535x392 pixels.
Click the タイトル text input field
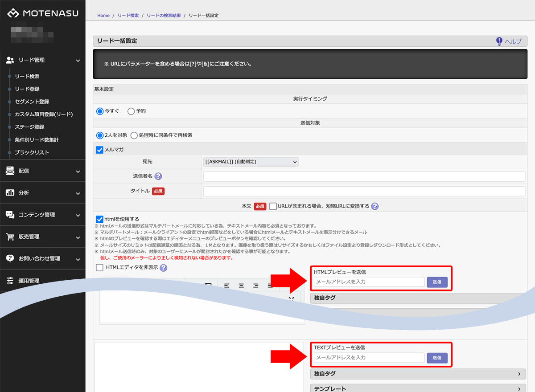pos(364,192)
